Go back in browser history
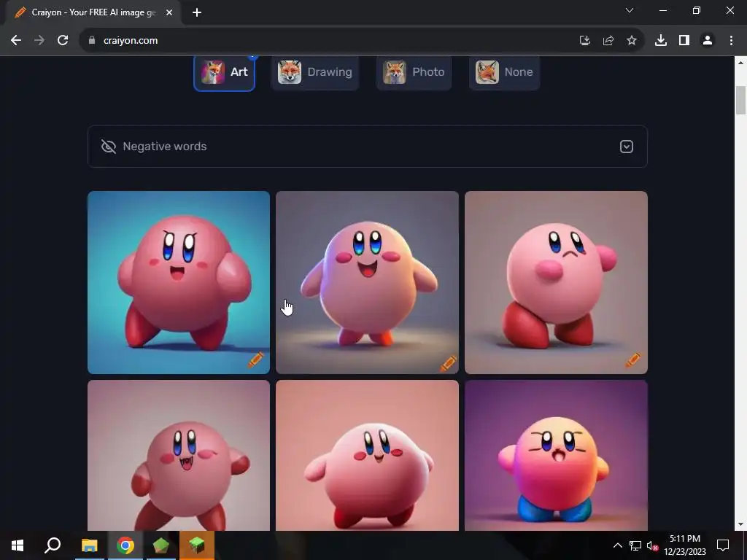This screenshot has height=560, width=747. click(16, 41)
